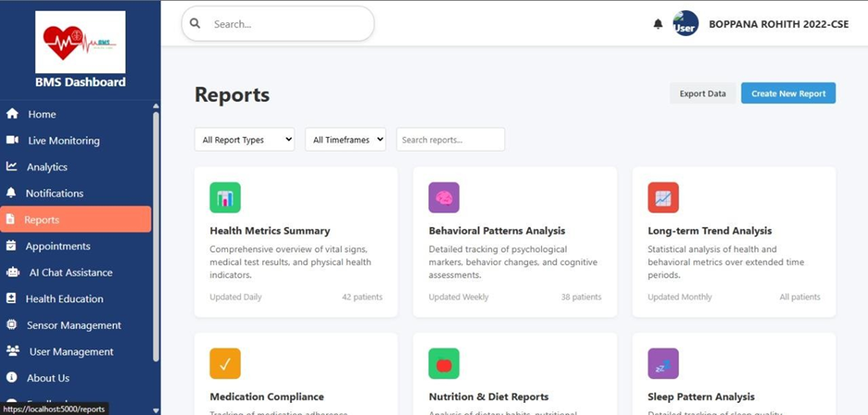The width and height of the screenshot is (868, 415).
Task: Open Analytics menu item
Action: click(x=77, y=166)
